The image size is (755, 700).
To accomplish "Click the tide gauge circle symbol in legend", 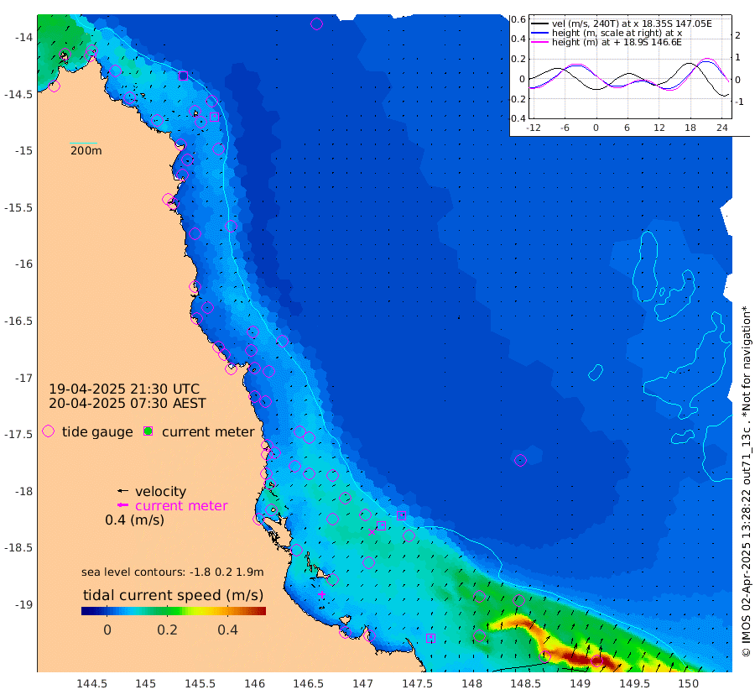I will [x=48, y=431].
